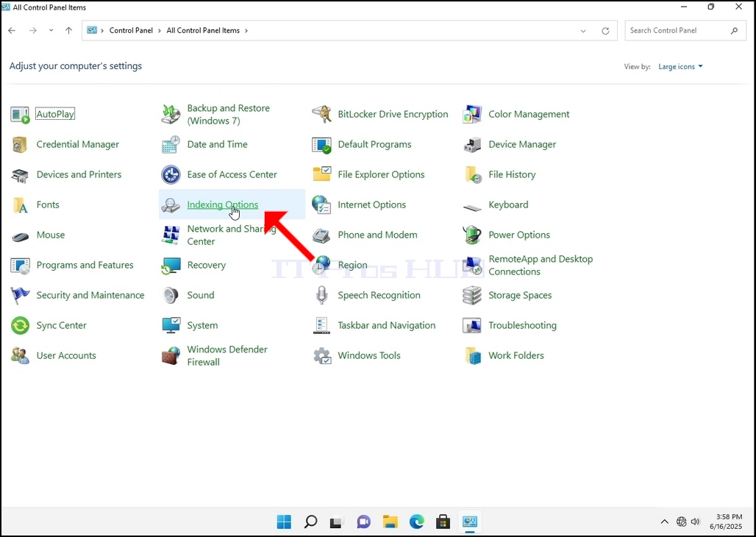
Task: Go up one level arrow
Action: point(69,30)
